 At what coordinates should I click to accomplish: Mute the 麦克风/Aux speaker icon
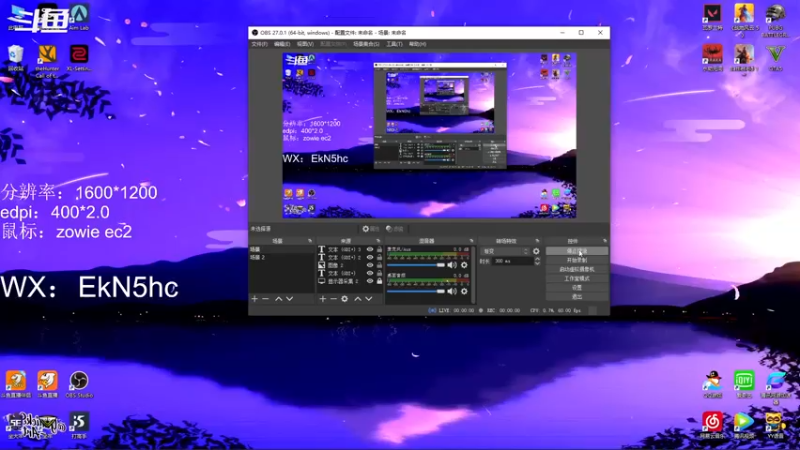pyautogui.click(x=452, y=265)
